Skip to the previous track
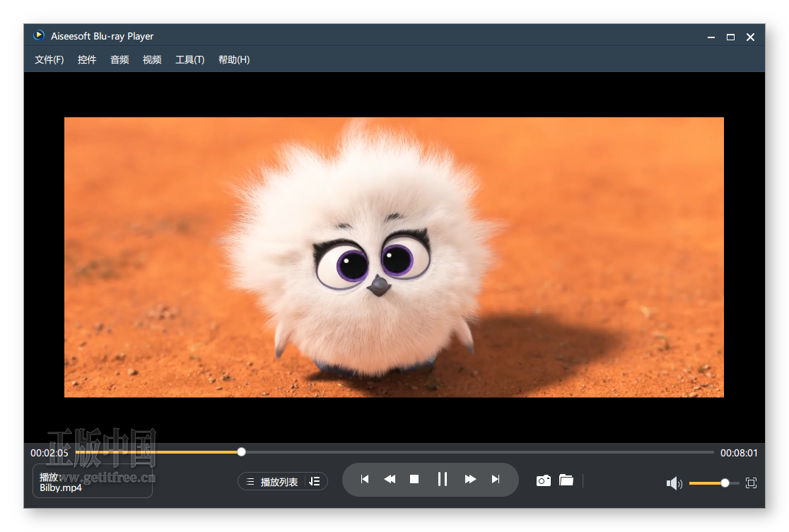 (365, 479)
